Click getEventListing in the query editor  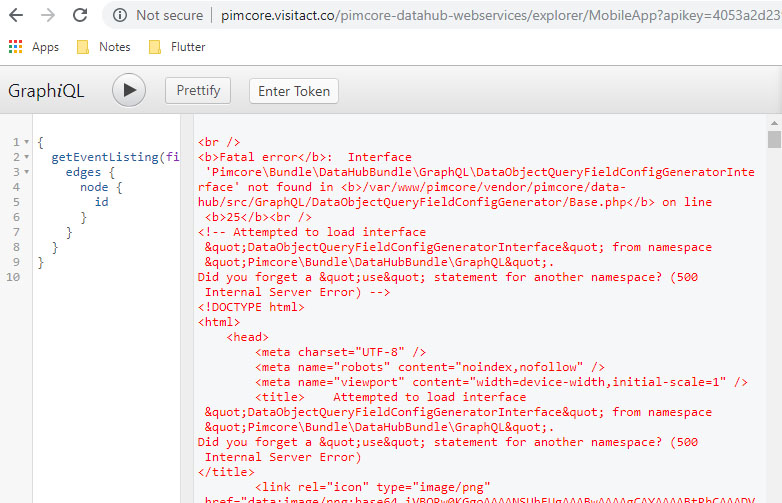point(105,157)
